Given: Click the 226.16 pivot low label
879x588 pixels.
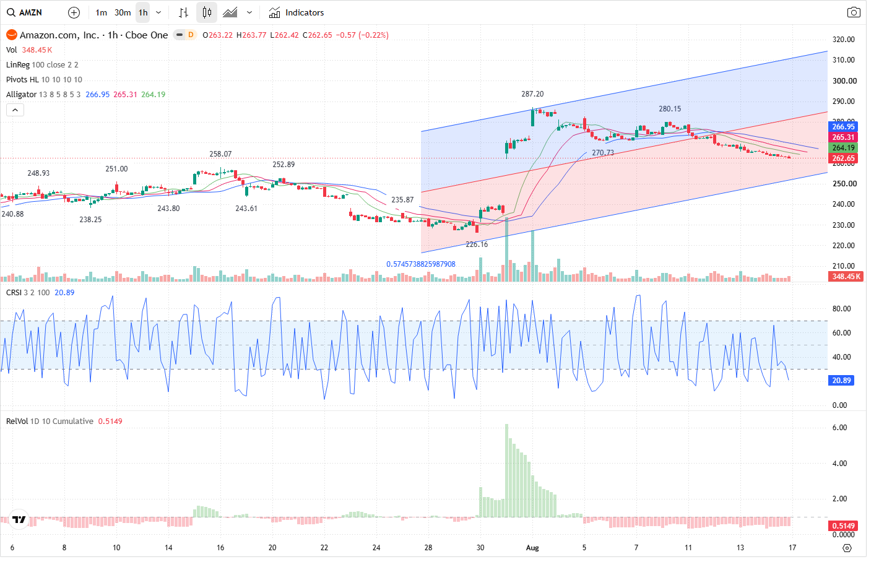Looking at the screenshot, I should click(x=477, y=244).
